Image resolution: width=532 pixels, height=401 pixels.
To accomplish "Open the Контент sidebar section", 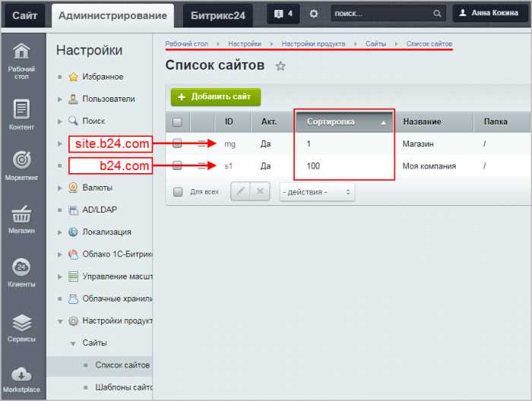I will [x=21, y=115].
